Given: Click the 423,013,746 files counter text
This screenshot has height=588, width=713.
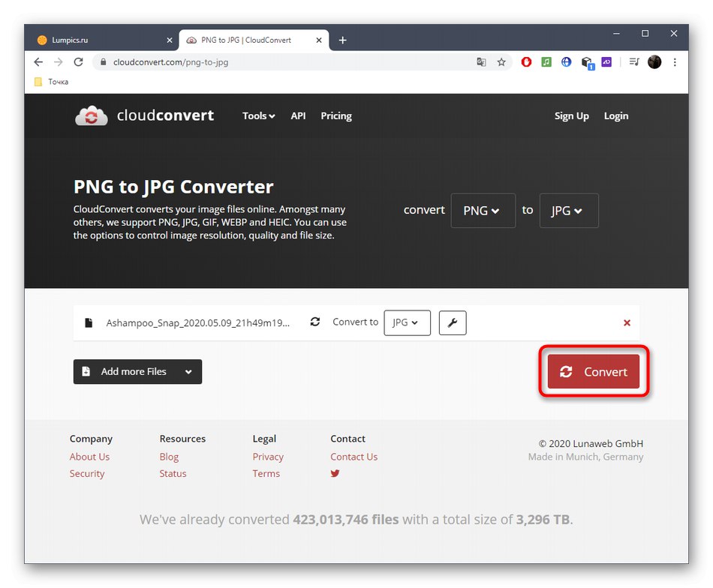Looking at the screenshot, I should [345, 520].
